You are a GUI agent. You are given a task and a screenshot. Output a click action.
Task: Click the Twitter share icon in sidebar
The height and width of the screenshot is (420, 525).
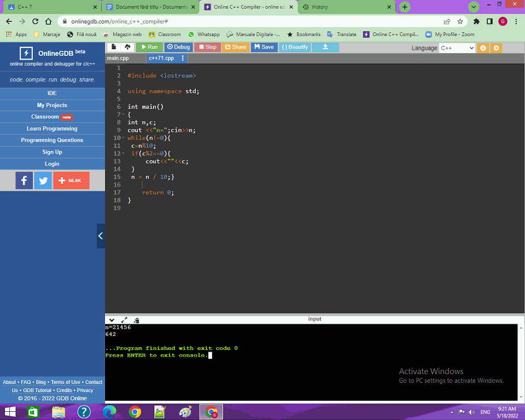[43, 180]
